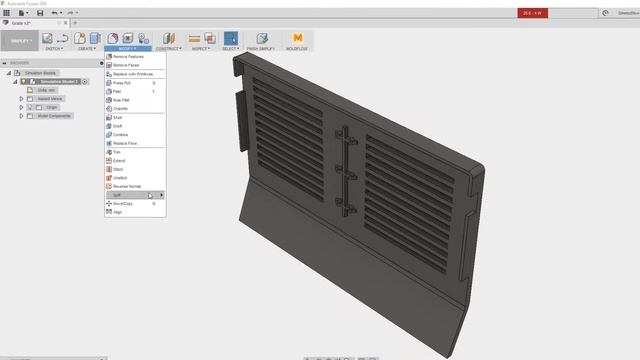This screenshot has height=360, width=640.
Task: Click the blue box Create tool icon
Action: 95,38
